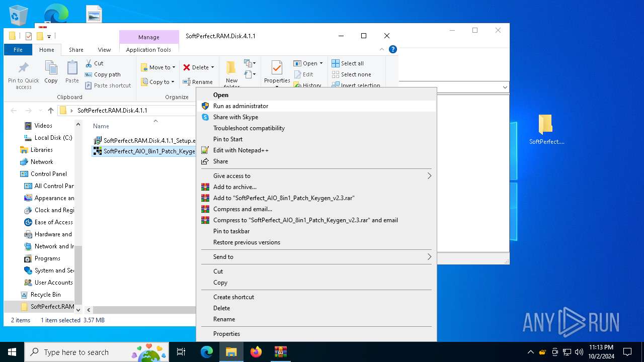Select Videos in the navigation pane
644x362 pixels.
(x=43, y=126)
